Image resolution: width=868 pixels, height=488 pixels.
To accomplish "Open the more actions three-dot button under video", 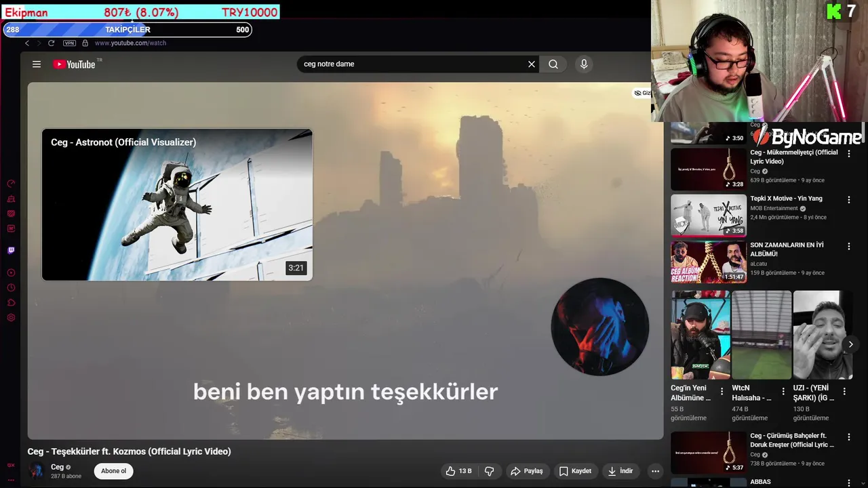I will [655, 471].
